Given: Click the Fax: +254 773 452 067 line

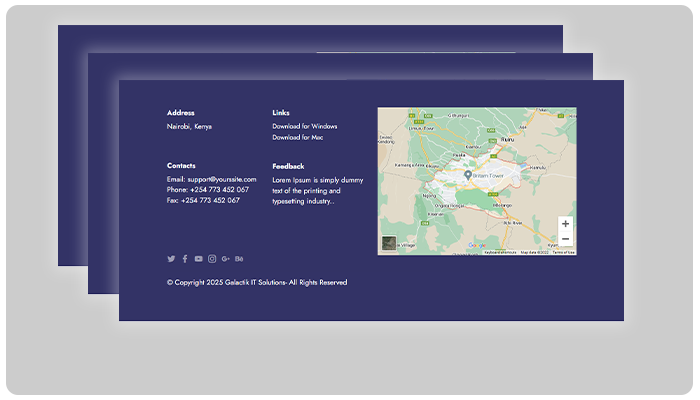Looking at the screenshot, I should point(203,200).
